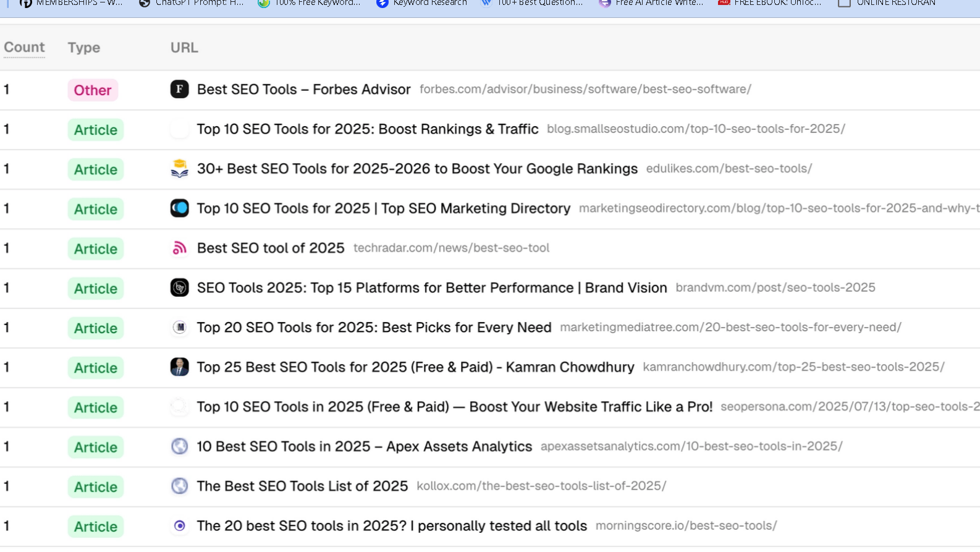Image resolution: width=980 pixels, height=552 pixels.
Task: Click the Morningscore circular favicon
Action: (x=179, y=525)
